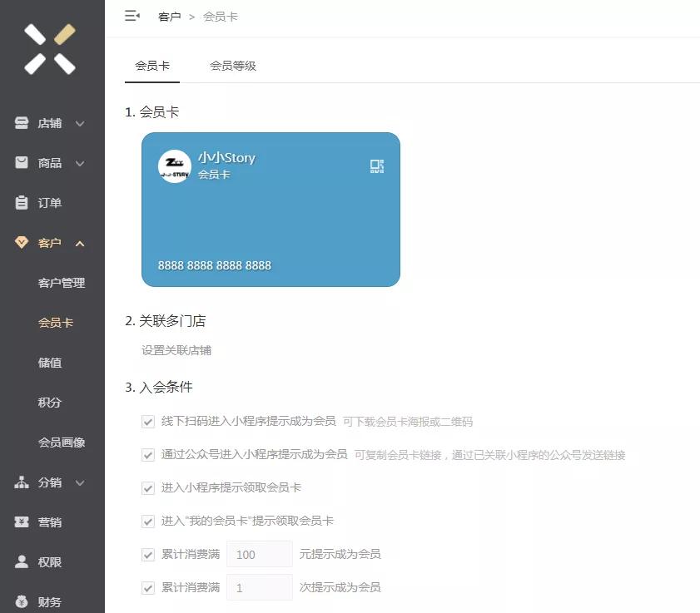The width and height of the screenshot is (700, 613).
Task: Click the 店铺 store icon in sidebar
Action: (22, 123)
